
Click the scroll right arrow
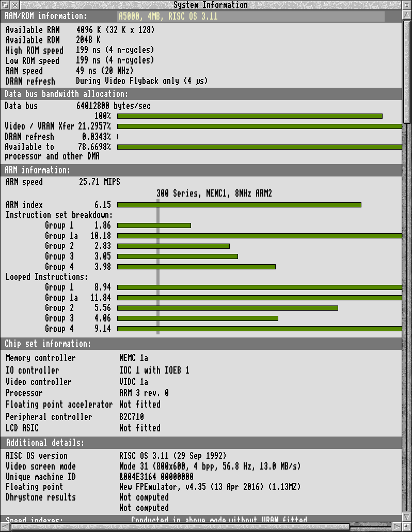(397, 526)
